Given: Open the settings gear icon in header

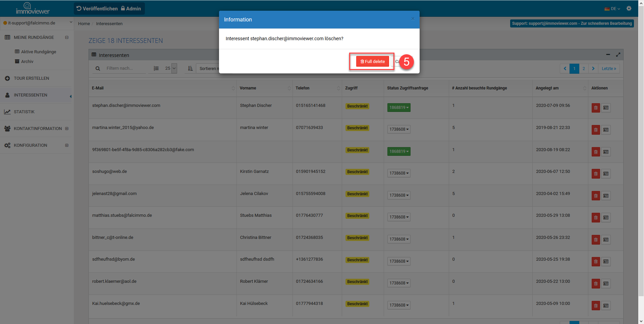Looking at the screenshot, I should pyautogui.click(x=629, y=8).
